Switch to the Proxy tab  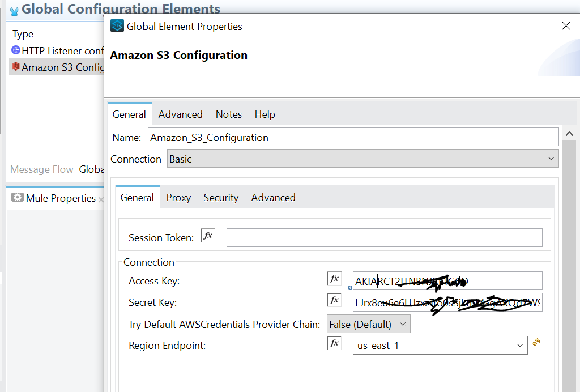click(x=178, y=197)
